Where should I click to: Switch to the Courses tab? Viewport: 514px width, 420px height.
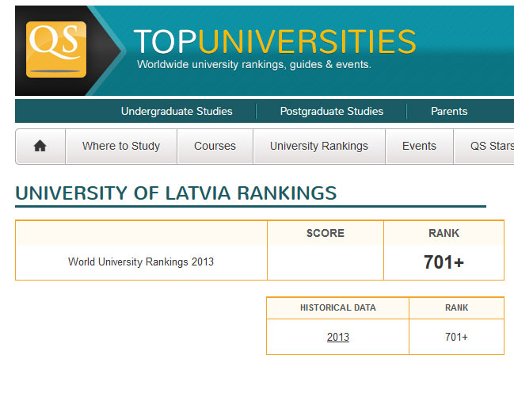(215, 146)
